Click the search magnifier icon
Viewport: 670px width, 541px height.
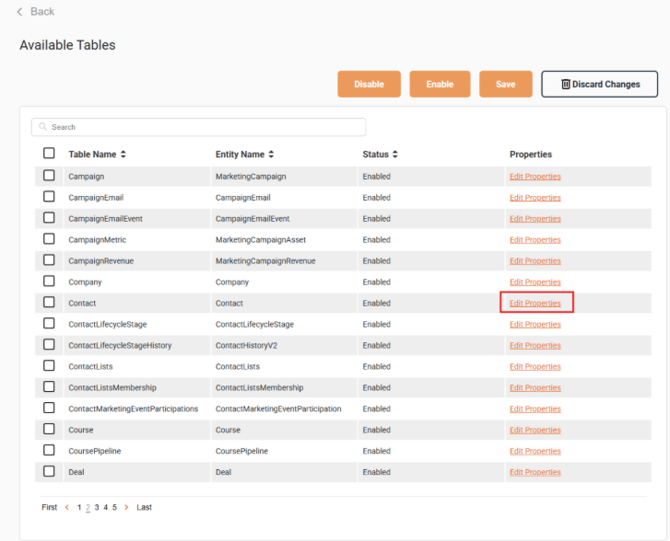pyautogui.click(x=43, y=128)
